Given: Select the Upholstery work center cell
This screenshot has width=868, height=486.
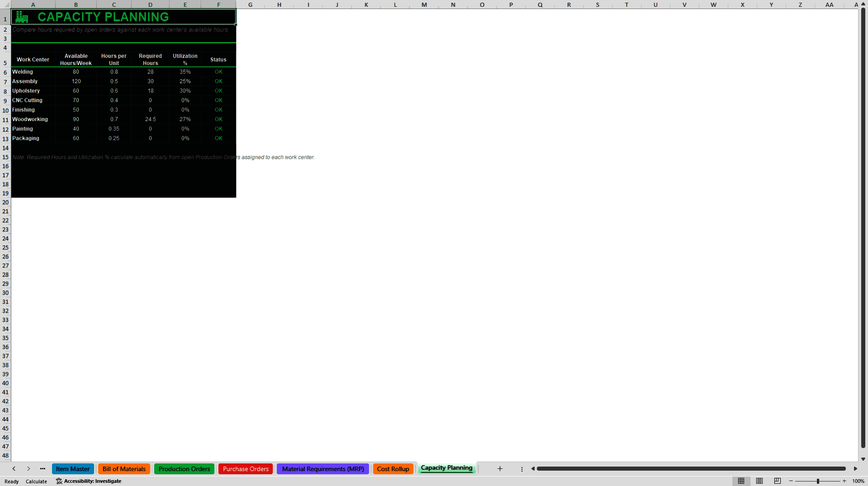Looking at the screenshot, I should (x=33, y=91).
